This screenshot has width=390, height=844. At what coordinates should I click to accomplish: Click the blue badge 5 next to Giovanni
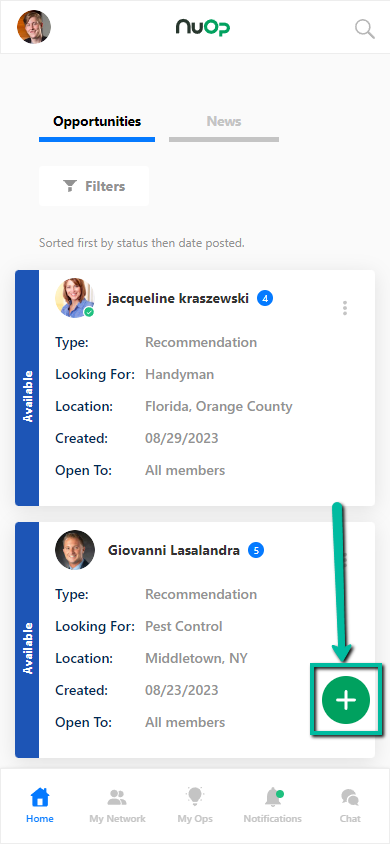256,550
